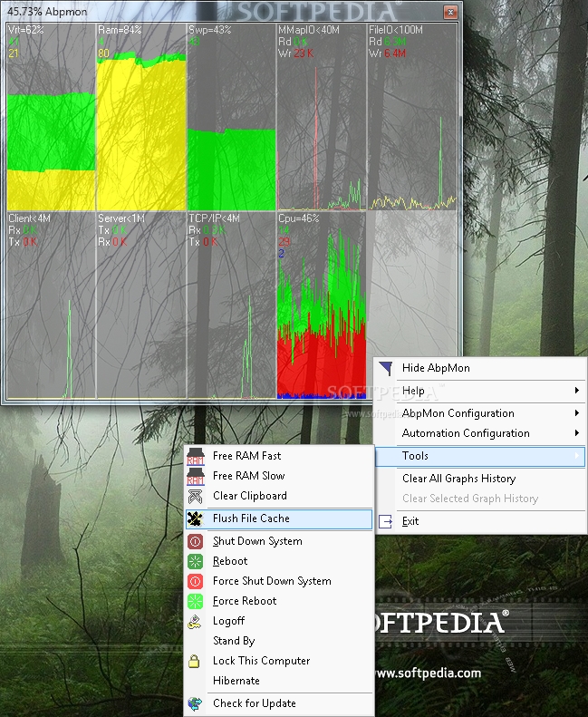Expand the Tools submenu arrow
This screenshot has height=717, width=588.
pos(577,456)
